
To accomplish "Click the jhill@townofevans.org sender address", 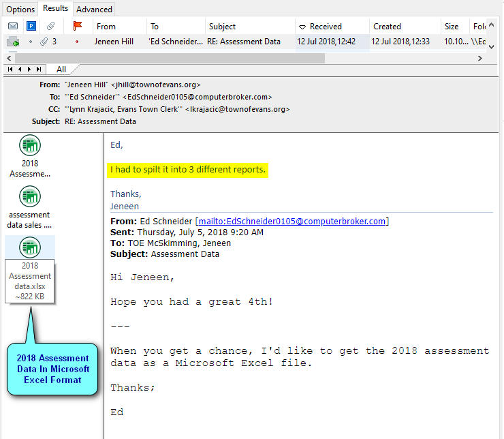I will [155, 85].
